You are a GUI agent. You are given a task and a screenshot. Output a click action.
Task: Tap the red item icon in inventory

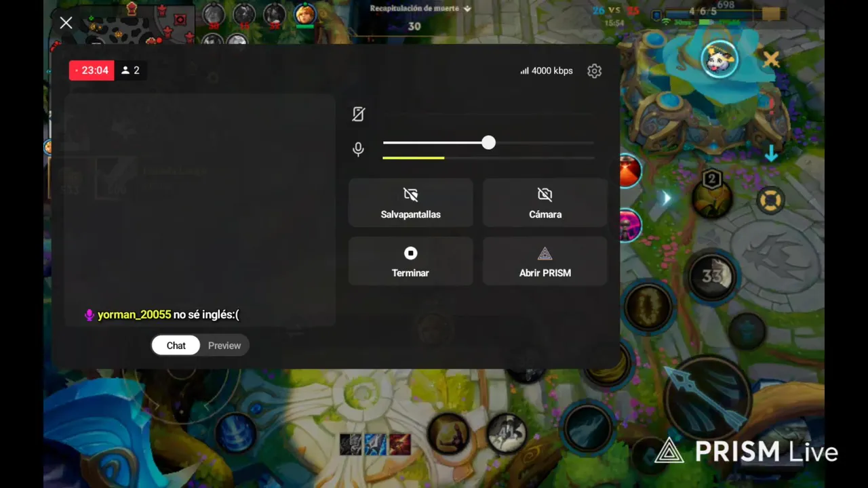(399, 444)
